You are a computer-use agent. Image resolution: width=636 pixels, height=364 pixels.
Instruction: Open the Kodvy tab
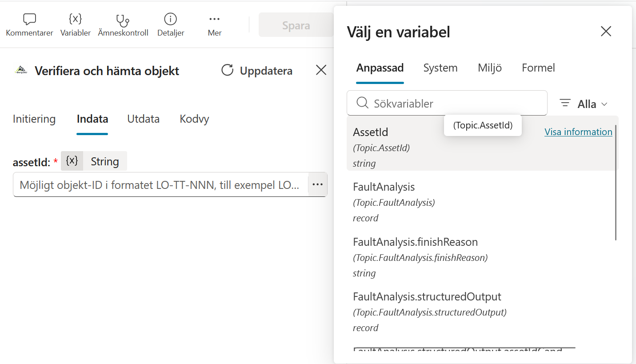(194, 119)
